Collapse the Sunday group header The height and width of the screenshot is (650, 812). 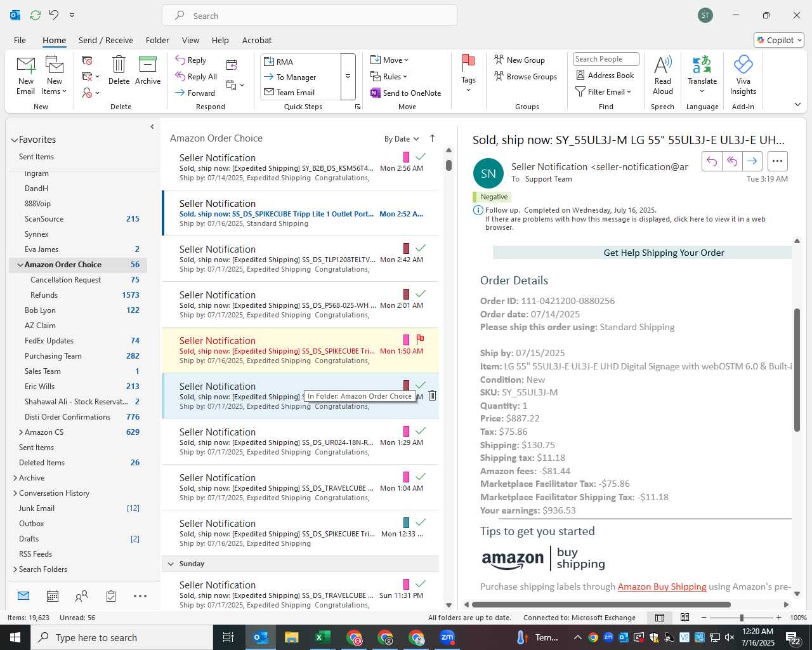171,564
